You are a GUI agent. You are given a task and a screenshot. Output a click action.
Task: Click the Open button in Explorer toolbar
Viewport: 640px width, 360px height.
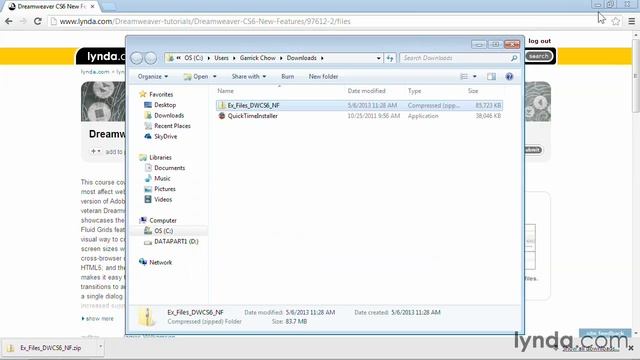pyautogui.click(x=196, y=76)
